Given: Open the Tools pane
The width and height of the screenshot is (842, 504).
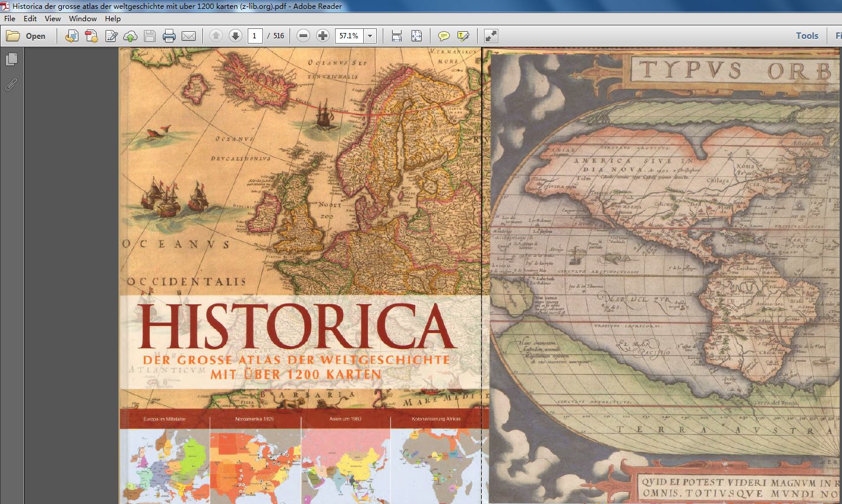Looking at the screenshot, I should pos(807,36).
